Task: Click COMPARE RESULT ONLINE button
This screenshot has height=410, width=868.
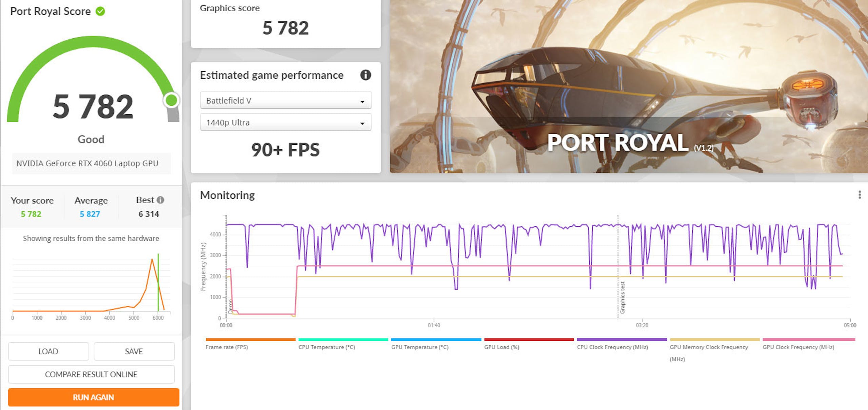Action: (91, 374)
